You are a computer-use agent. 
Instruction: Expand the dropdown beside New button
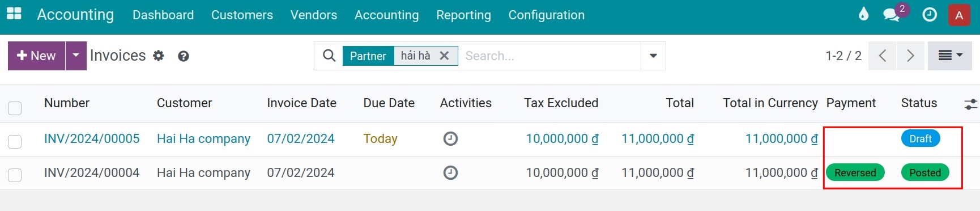coord(76,56)
